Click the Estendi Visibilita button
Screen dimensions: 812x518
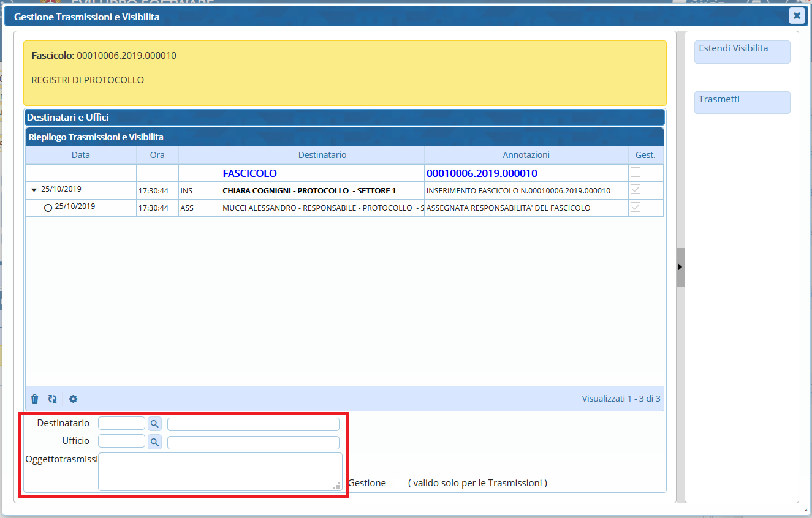pyautogui.click(x=742, y=52)
